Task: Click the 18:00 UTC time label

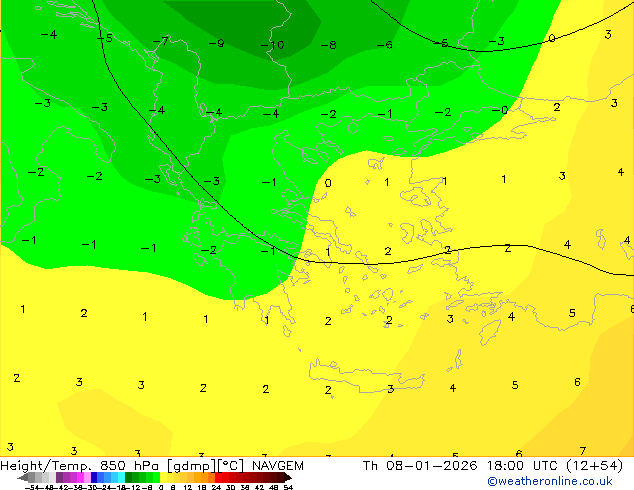Action: [524, 466]
